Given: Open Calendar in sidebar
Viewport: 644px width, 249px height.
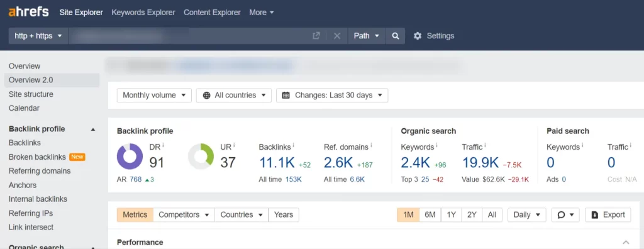Looking at the screenshot, I should [25, 109].
